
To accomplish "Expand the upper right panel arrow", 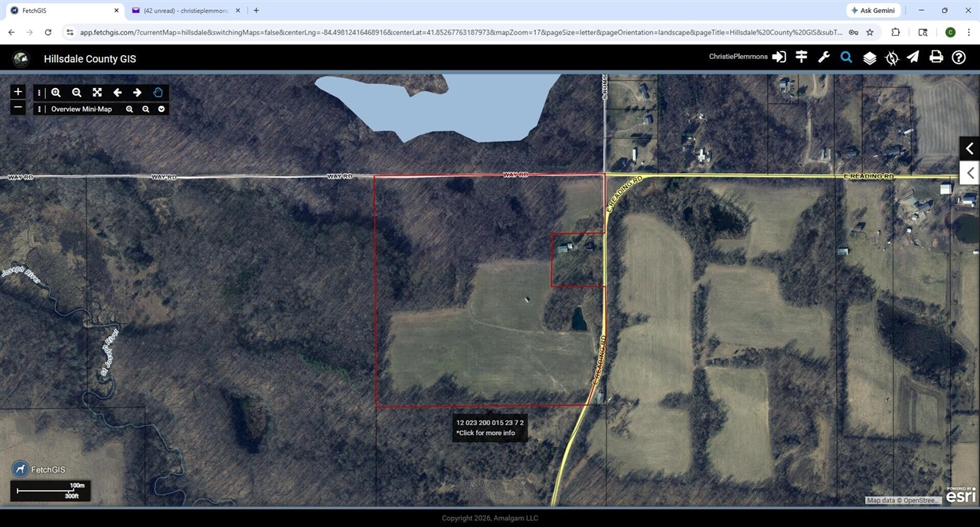I will 969,148.
